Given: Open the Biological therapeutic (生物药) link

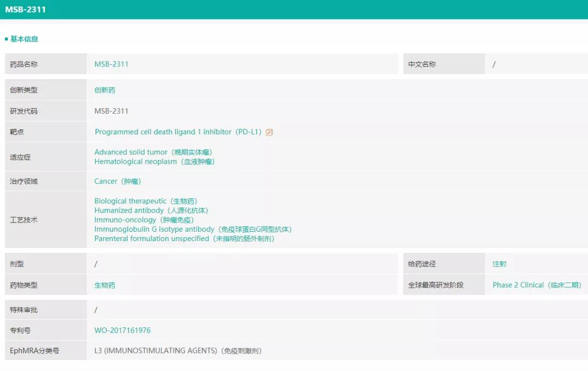Looking at the screenshot, I should (x=146, y=201).
